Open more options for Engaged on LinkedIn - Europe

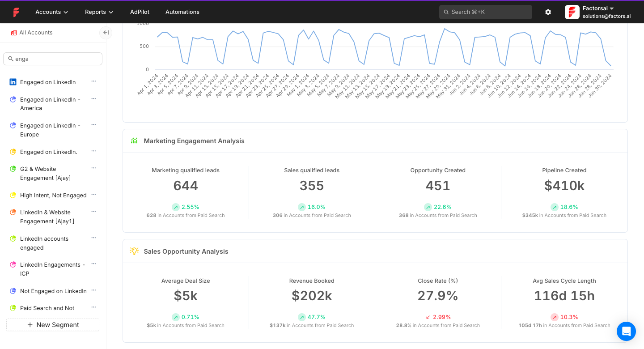(x=93, y=124)
